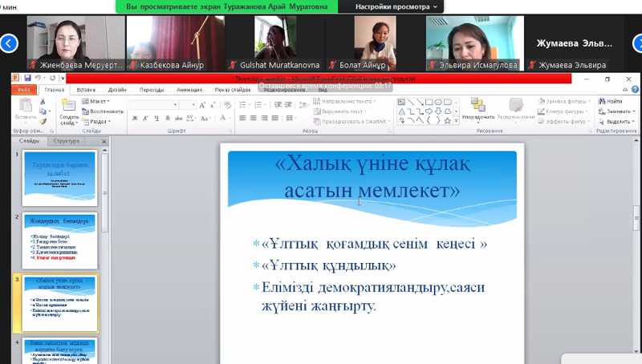Click the Найти binoculars find icon

(610, 102)
